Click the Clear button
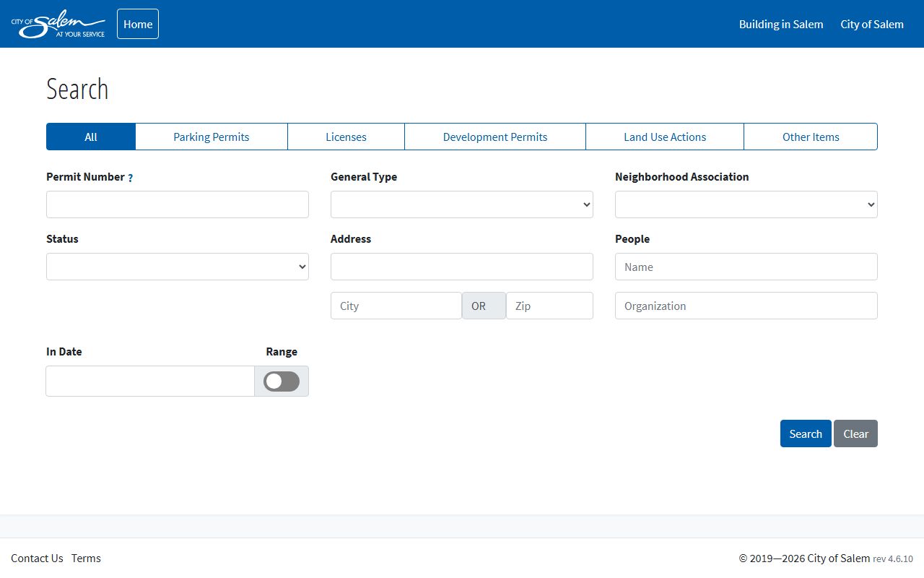 point(855,433)
